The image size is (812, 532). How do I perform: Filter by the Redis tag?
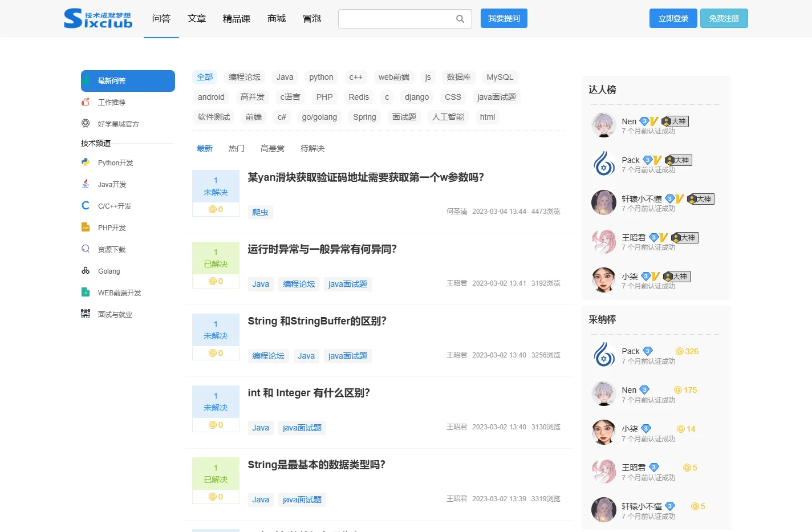(359, 97)
